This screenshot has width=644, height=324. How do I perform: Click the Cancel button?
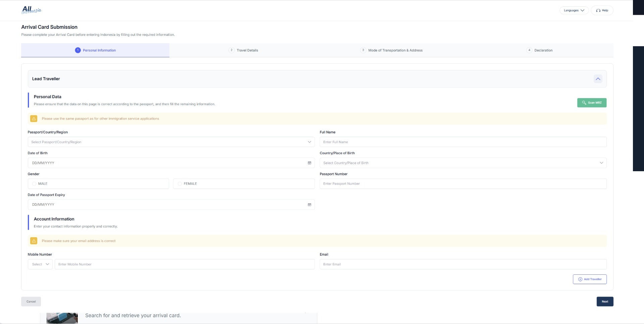tap(31, 302)
